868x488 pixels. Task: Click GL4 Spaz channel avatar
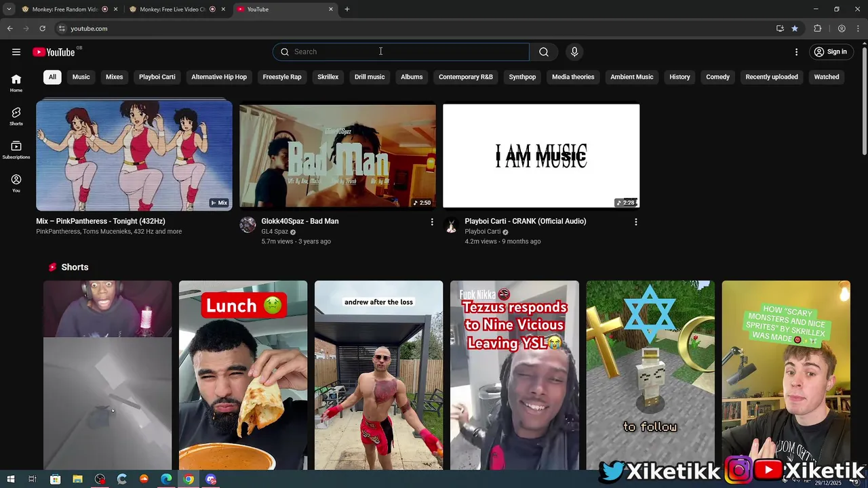pos(248,225)
